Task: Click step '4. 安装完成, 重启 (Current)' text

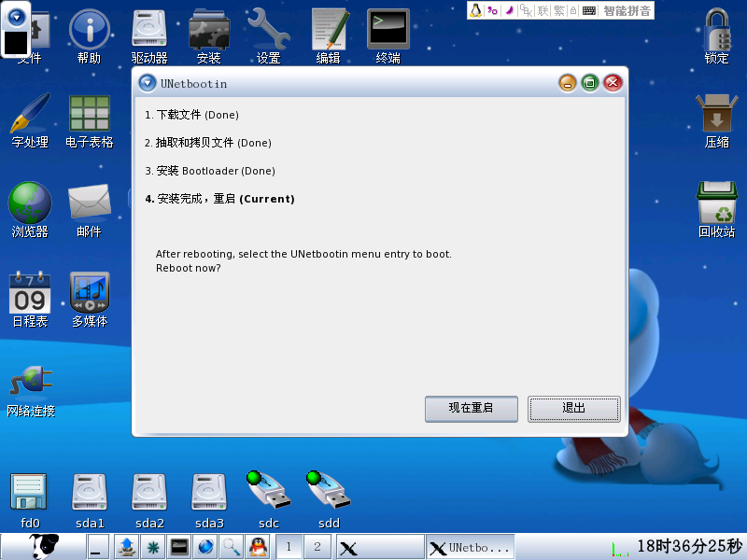Action: point(219,199)
